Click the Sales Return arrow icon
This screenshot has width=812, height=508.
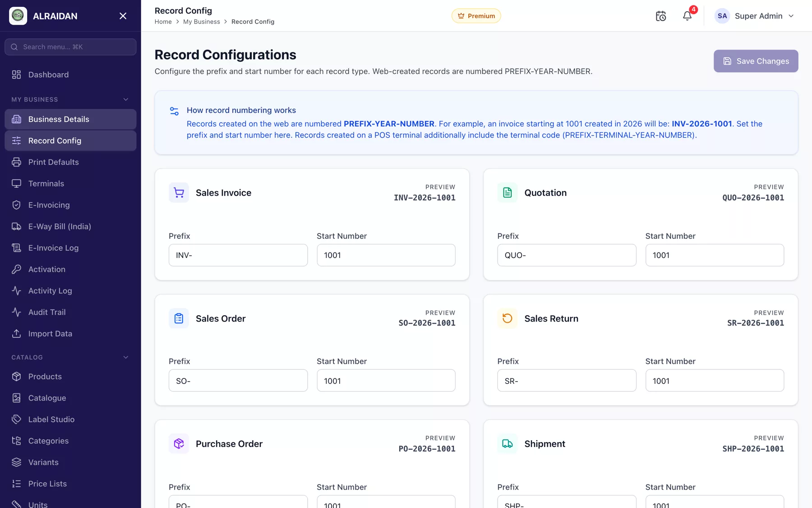coord(507,318)
